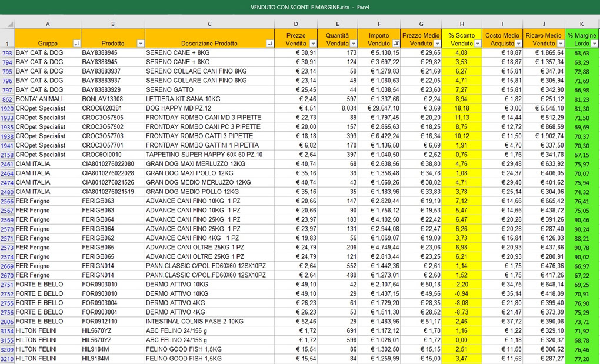Open the Prezzo Medio Venduto filter dropdown
The image size is (600, 364).
(x=438, y=44)
